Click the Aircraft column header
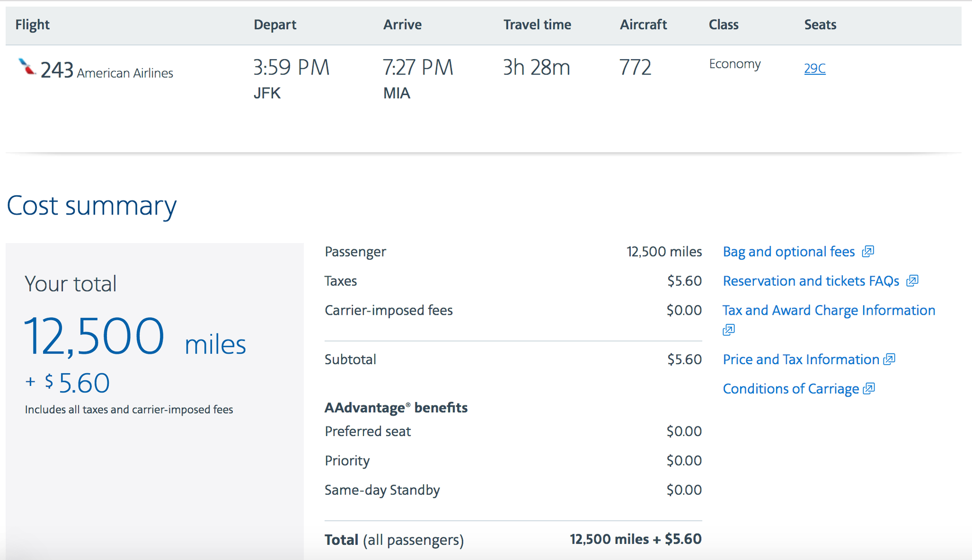Screen dimensions: 972x560 [643, 24]
